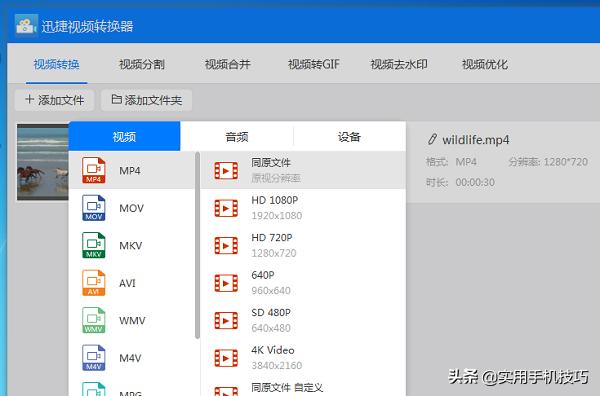Click the film icon beside HD 1080P
The width and height of the screenshot is (600, 396).
pyautogui.click(x=226, y=208)
